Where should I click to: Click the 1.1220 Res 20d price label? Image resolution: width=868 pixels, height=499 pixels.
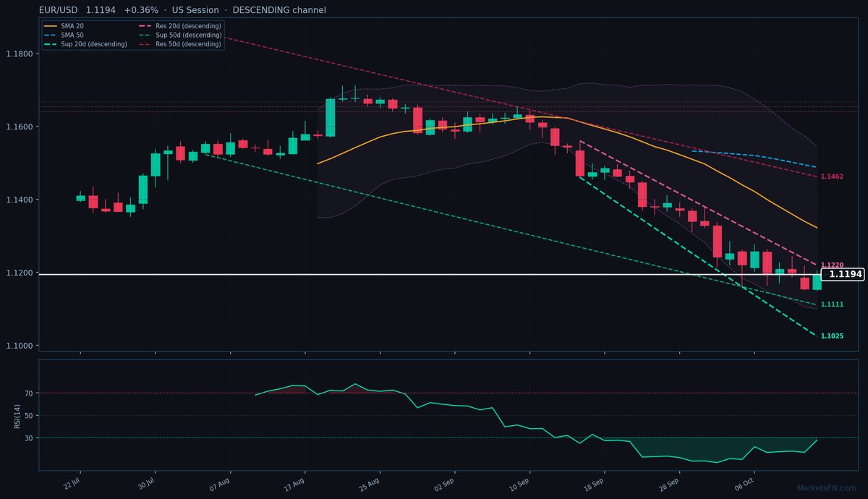click(832, 265)
